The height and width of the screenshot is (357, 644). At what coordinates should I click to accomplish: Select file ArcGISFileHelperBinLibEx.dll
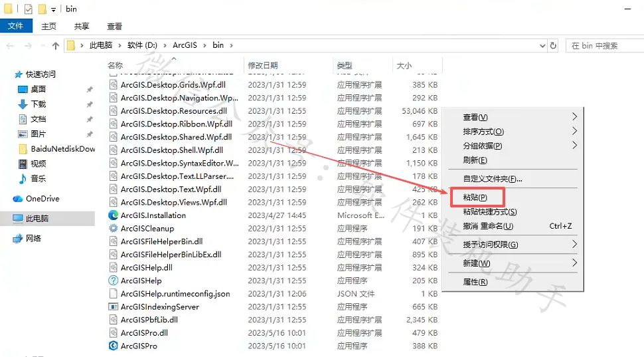pos(171,255)
